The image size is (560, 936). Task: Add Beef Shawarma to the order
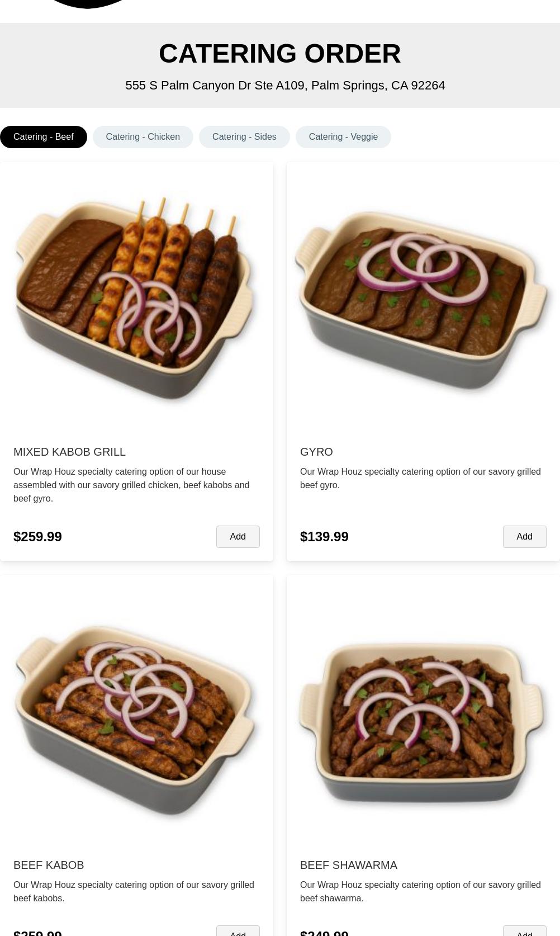pyautogui.click(x=525, y=932)
